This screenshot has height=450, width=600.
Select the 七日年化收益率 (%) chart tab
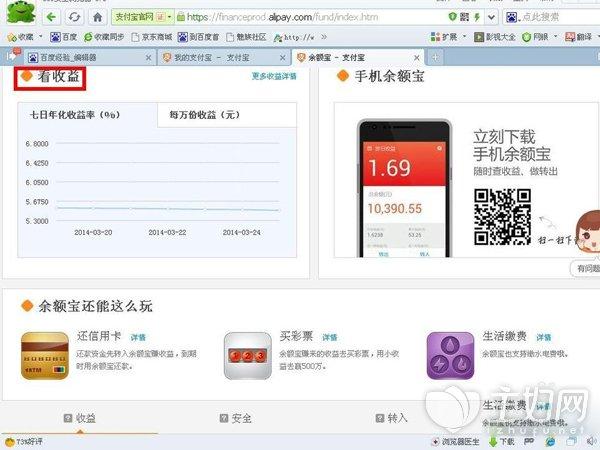(x=87, y=115)
